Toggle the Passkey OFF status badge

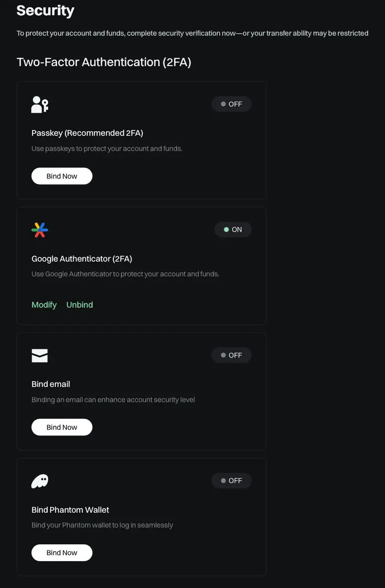point(231,104)
